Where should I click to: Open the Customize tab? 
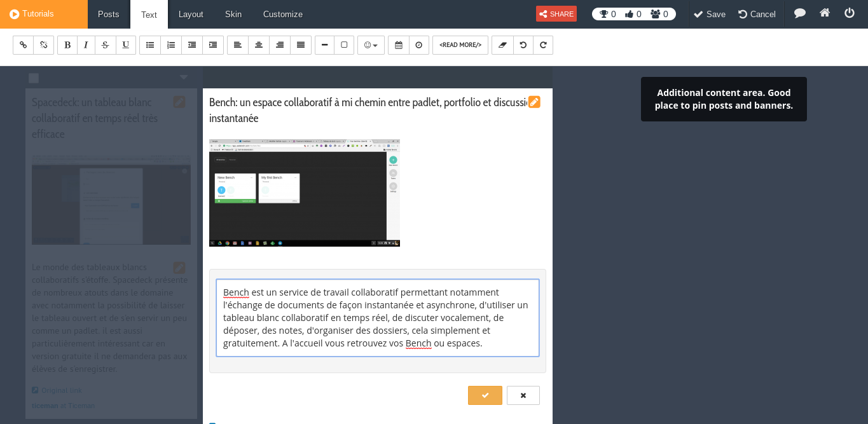coord(283,14)
